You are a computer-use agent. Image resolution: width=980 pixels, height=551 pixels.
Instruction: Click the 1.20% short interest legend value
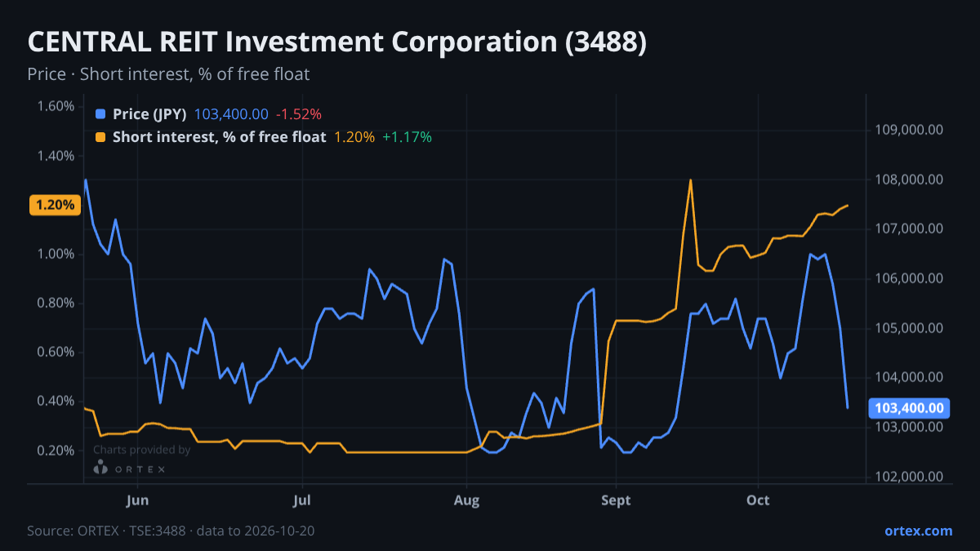(354, 137)
